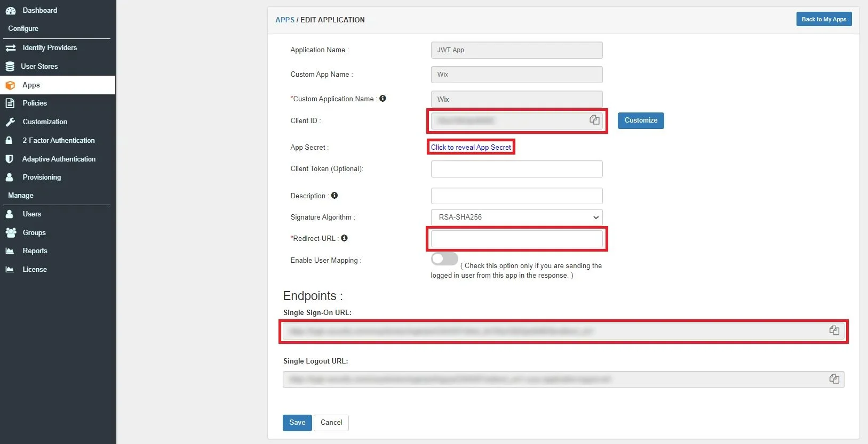This screenshot has width=868, height=444.
Task: Click the Redirect-URL input field
Action: [516, 239]
